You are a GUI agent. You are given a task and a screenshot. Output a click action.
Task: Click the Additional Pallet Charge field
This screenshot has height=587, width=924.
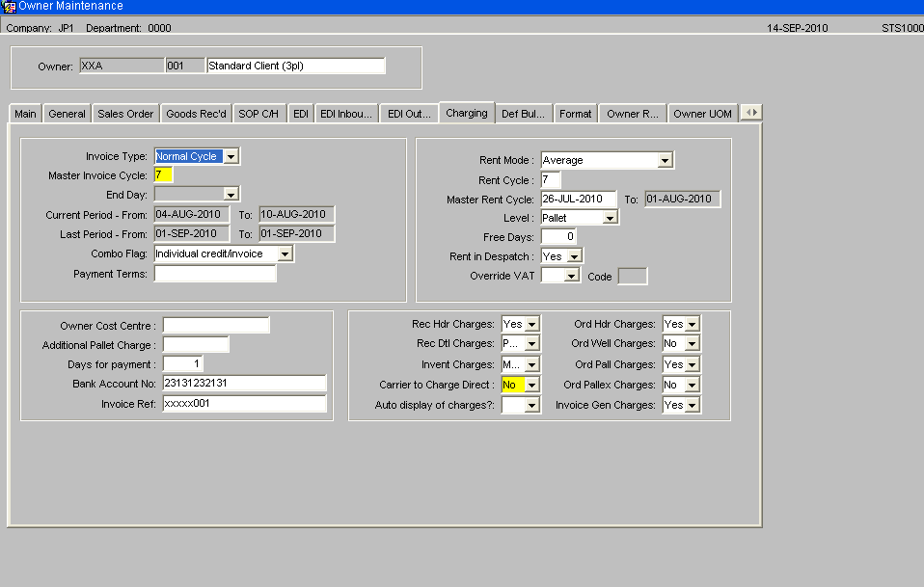click(x=196, y=344)
